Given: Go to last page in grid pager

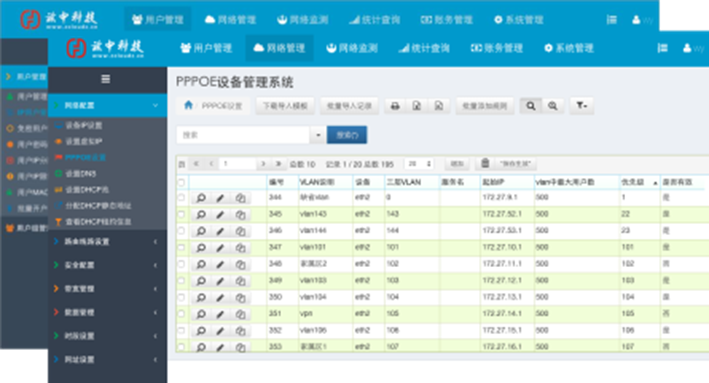Looking at the screenshot, I should pyautogui.click(x=278, y=164).
